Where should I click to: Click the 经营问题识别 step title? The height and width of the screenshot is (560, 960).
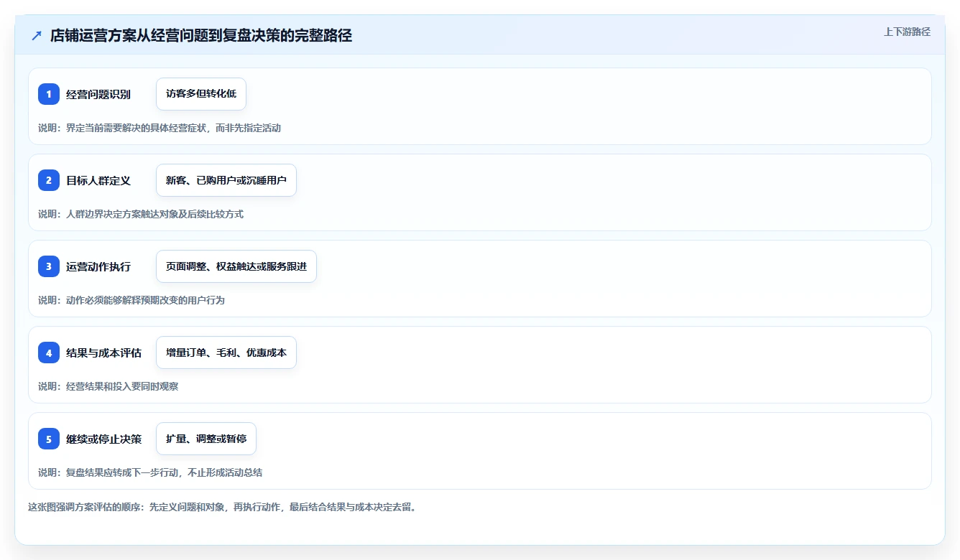tap(98, 94)
